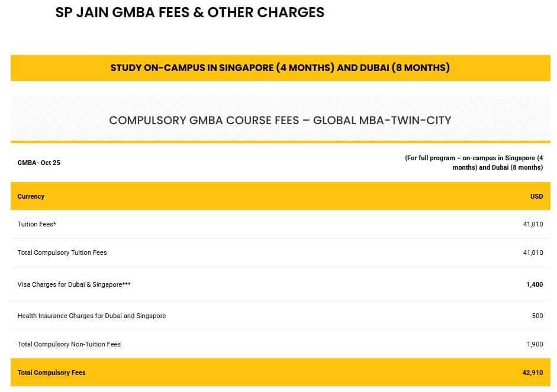The image size is (557, 392).
Task: Select the Total Compulsory Non-Tuition Fees label
Action: pyautogui.click(x=69, y=344)
